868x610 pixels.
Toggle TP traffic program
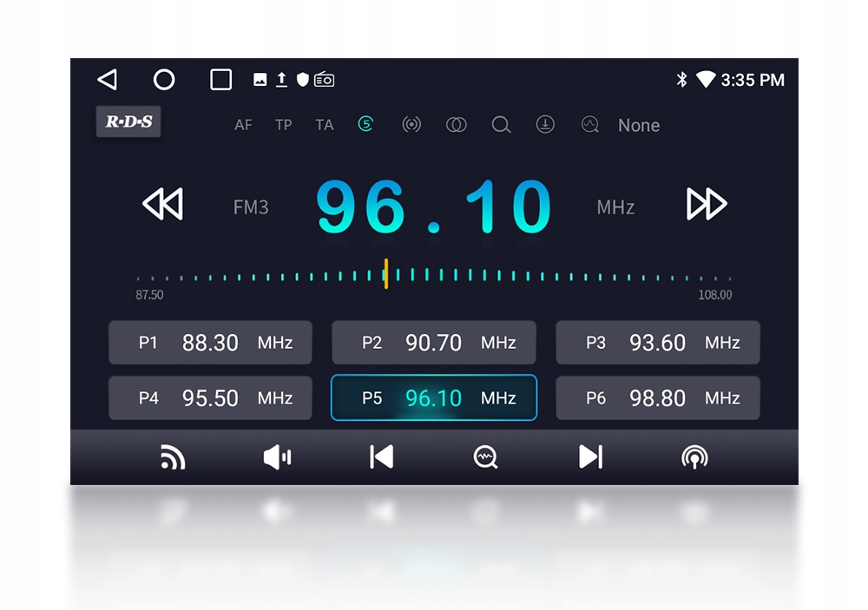tap(284, 125)
